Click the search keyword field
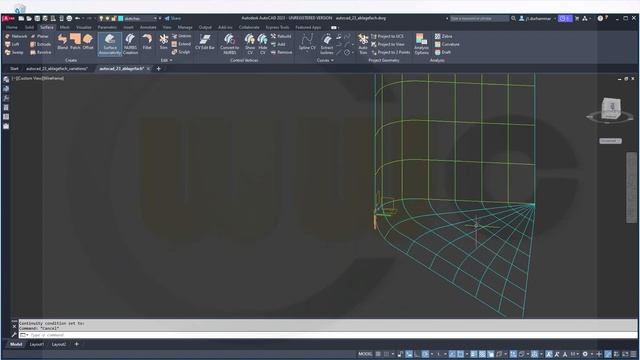This screenshot has width=640, height=360. coord(479,18)
